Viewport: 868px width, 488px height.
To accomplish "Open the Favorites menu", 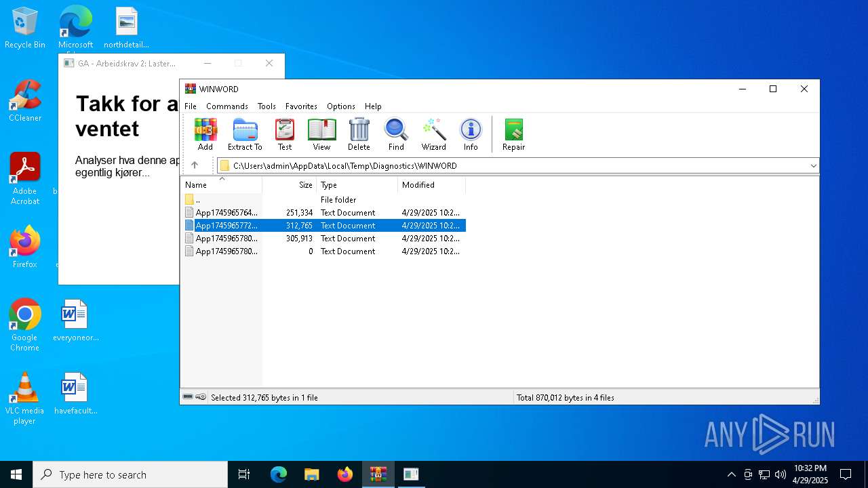I will pos(301,106).
